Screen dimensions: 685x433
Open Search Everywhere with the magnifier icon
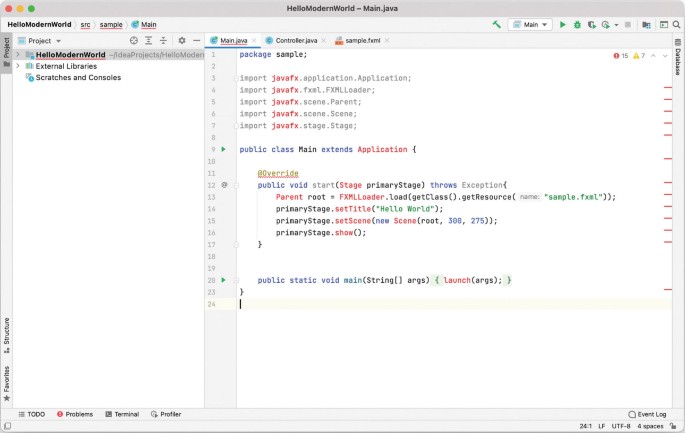point(677,24)
